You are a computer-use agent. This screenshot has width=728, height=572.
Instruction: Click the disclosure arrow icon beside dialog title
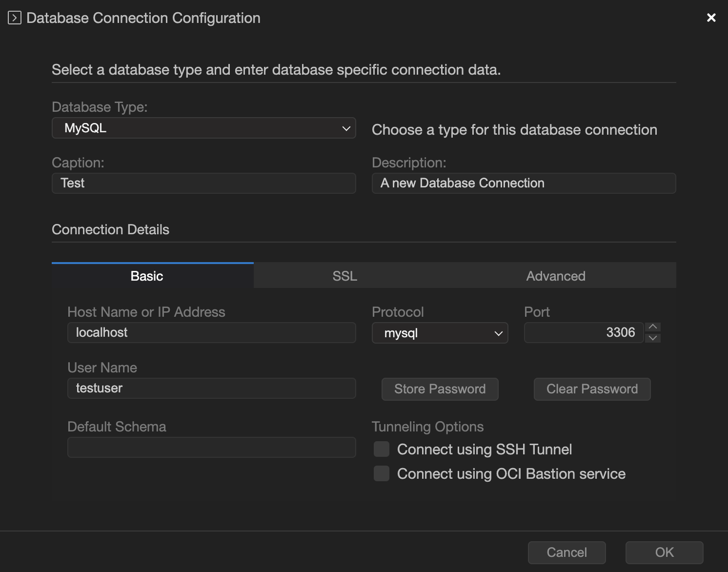coord(14,18)
